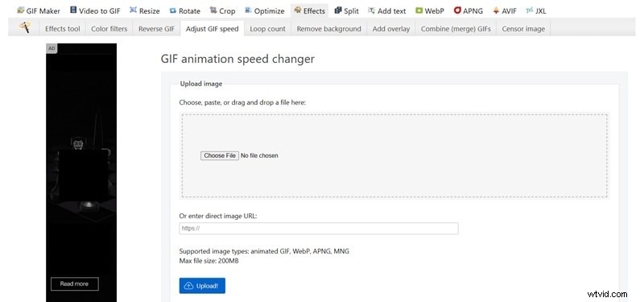Click the 'Or enter direct image URL' label
The width and height of the screenshot is (644, 302).
218,216
